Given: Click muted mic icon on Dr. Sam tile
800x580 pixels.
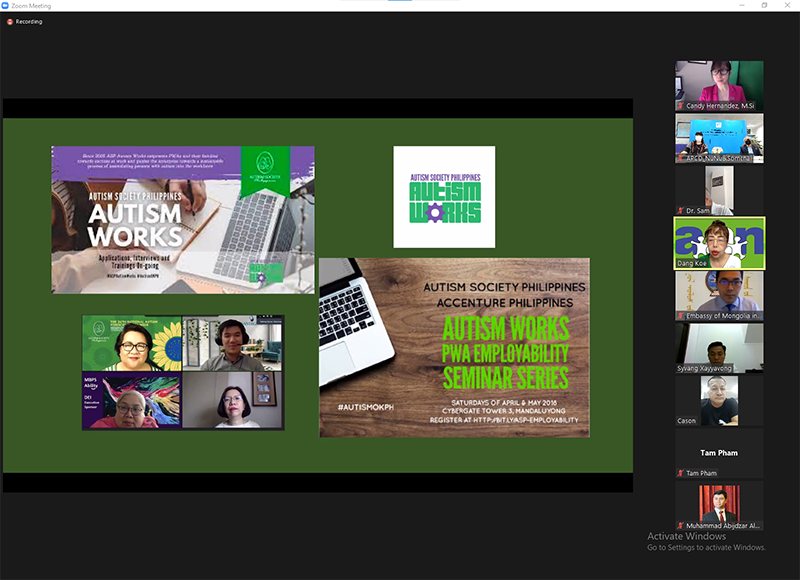Looking at the screenshot, I should [681, 211].
